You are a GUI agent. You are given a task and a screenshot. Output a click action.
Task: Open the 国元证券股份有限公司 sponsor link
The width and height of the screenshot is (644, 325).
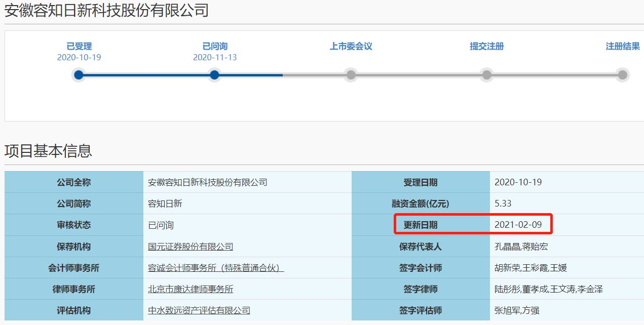pos(191,247)
